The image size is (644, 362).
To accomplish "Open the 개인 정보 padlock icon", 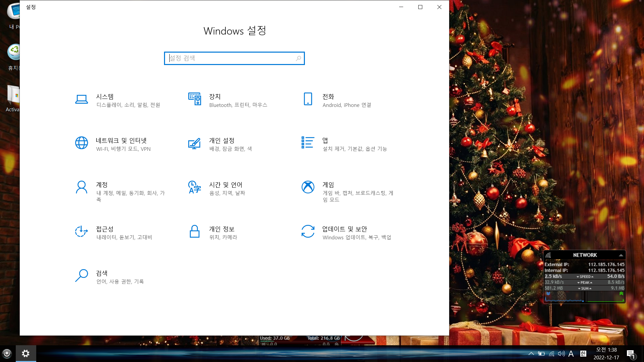I will click(195, 231).
